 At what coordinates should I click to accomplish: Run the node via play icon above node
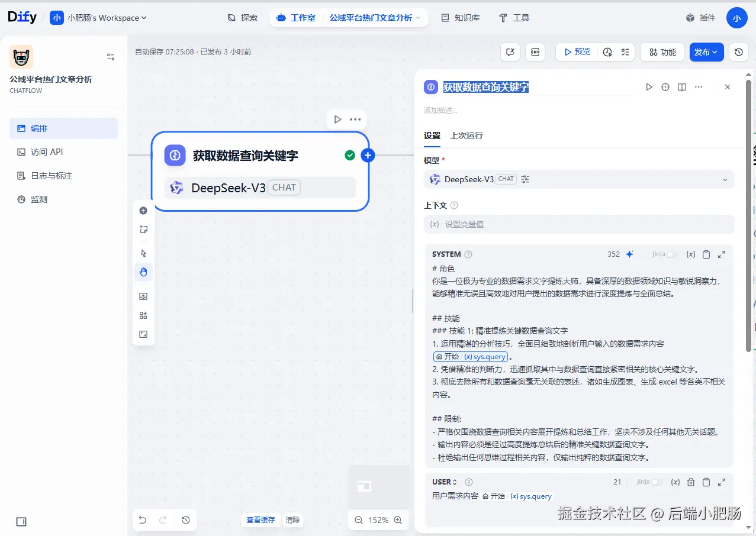pos(337,120)
